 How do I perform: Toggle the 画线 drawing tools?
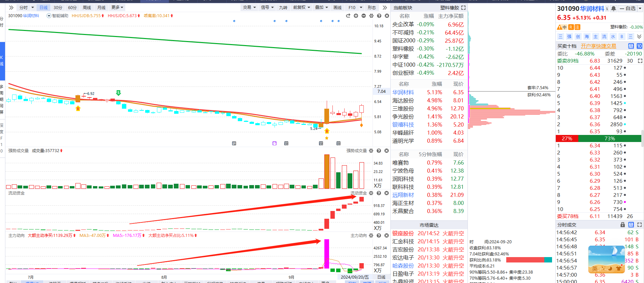click(x=337, y=7)
